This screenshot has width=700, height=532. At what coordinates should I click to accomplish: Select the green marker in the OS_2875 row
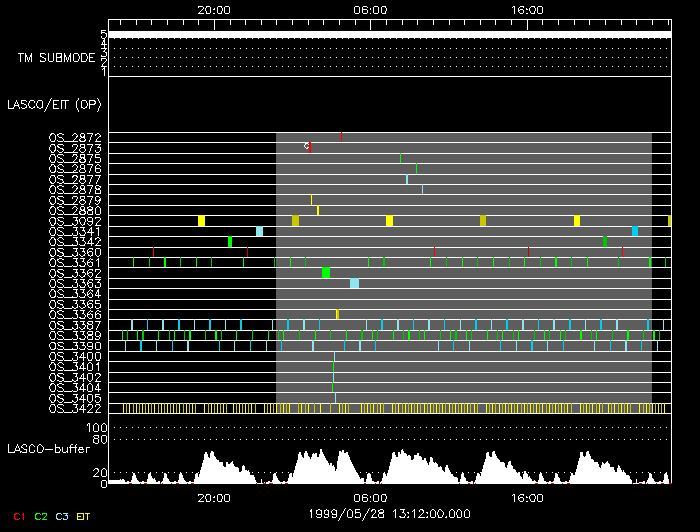[x=400, y=158]
